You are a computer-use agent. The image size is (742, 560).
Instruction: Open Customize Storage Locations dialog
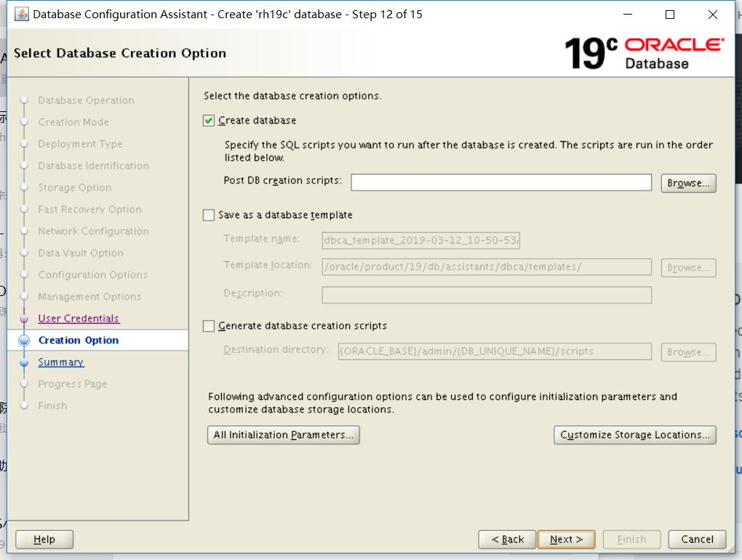(634, 434)
